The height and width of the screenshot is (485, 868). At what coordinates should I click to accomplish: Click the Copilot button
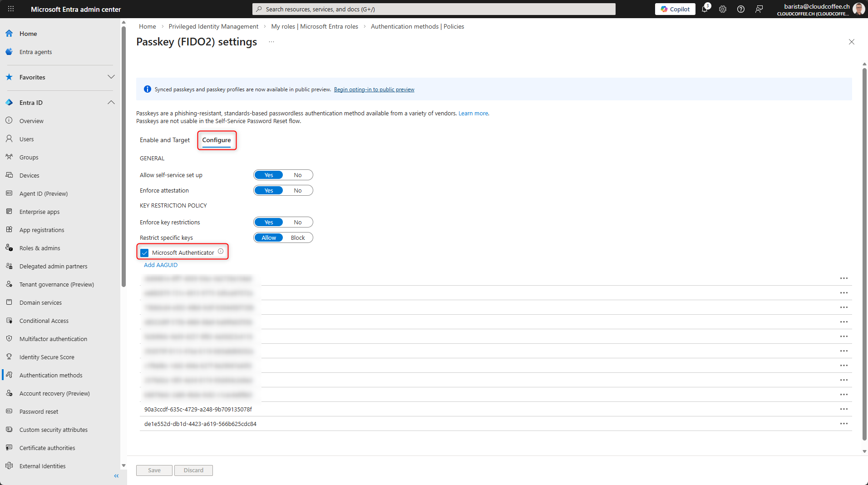675,9
